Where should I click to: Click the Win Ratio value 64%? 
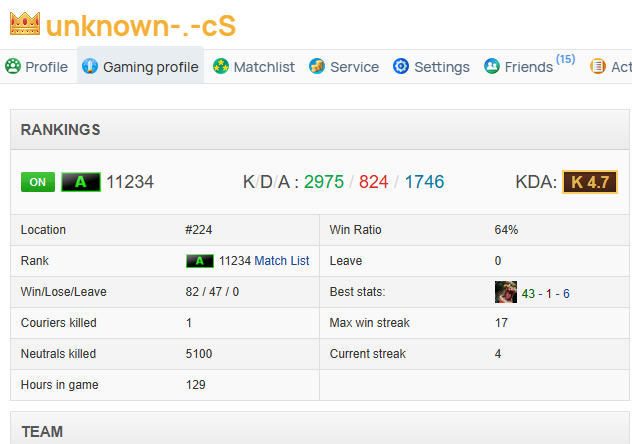click(x=506, y=230)
